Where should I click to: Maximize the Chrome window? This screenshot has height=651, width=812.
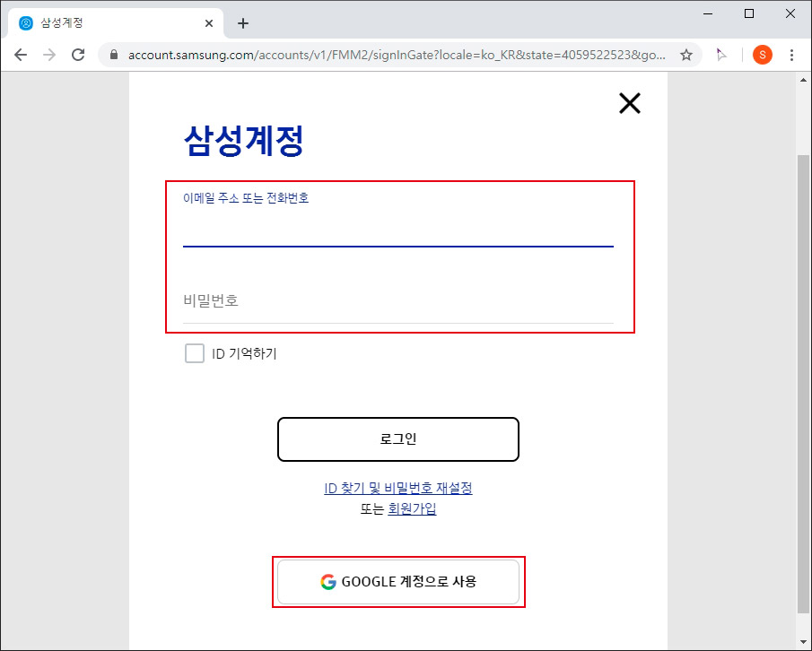tap(749, 13)
